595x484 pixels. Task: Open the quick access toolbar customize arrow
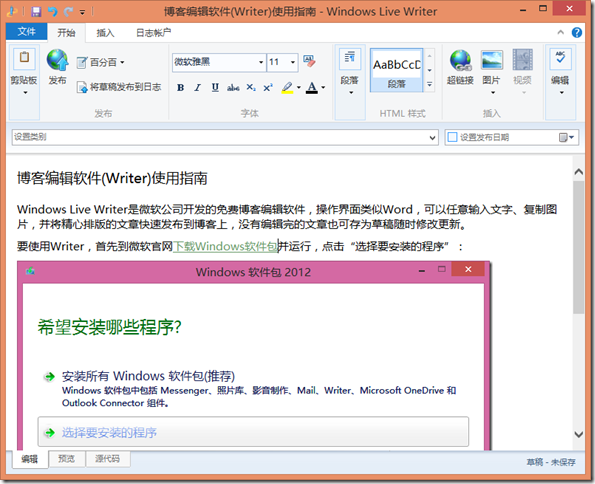(82, 12)
